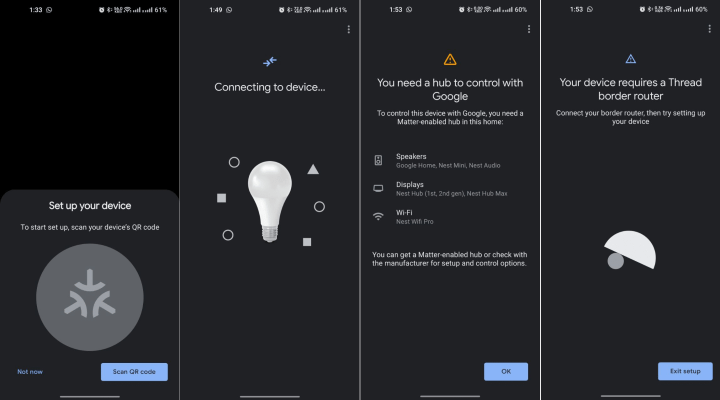720x400 pixels.
Task: Tap the orange warning triangle icon
Action: pyautogui.click(x=450, y=59)
